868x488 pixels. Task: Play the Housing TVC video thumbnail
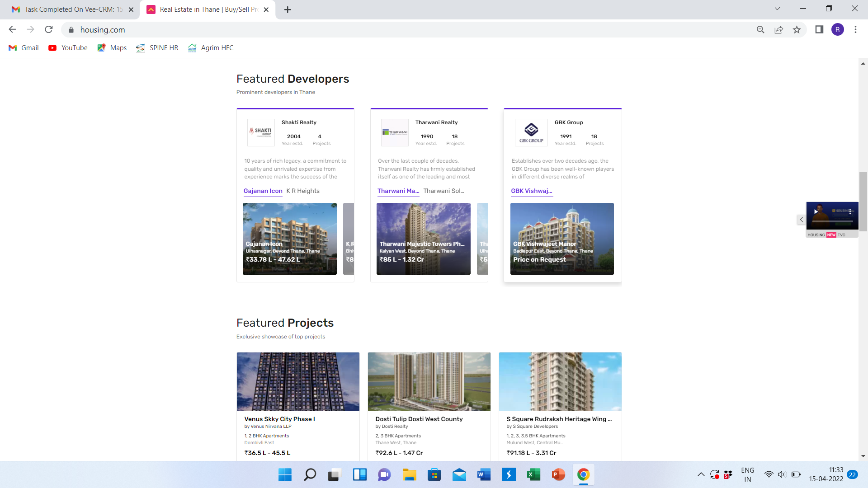click(816, 211)
